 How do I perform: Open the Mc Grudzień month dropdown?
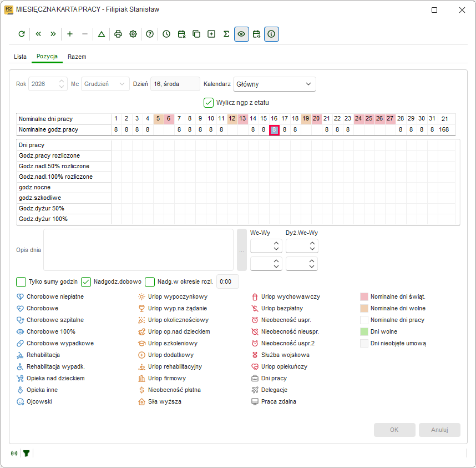(105, 84)
